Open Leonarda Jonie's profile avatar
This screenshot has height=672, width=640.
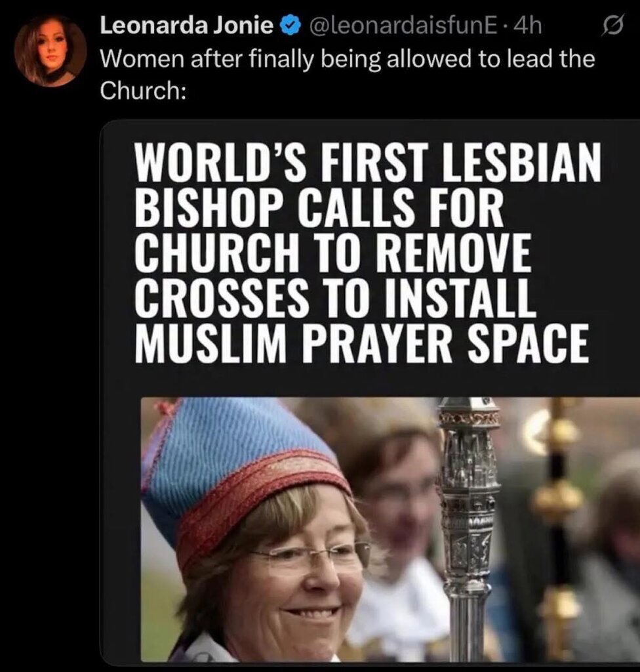click(50, 51)
